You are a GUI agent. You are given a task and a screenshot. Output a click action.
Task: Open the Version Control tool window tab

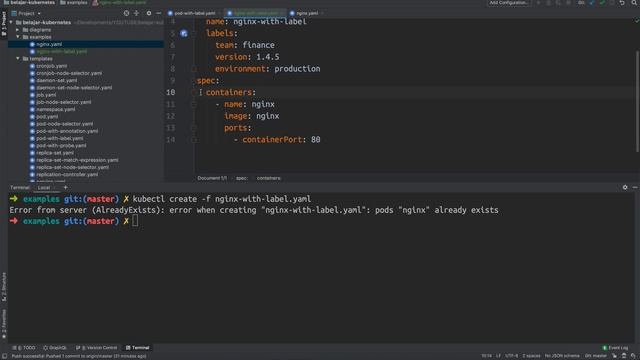[x=97, y=348]
